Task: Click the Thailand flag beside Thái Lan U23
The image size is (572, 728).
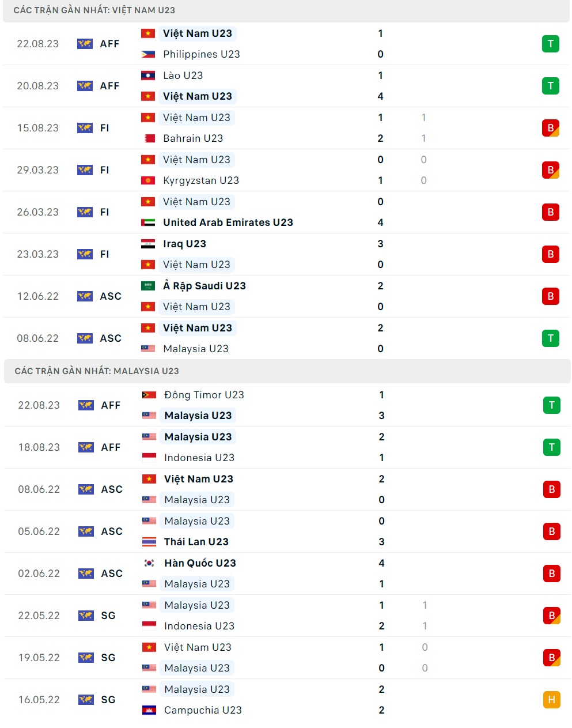Action: tap(148, 542)
